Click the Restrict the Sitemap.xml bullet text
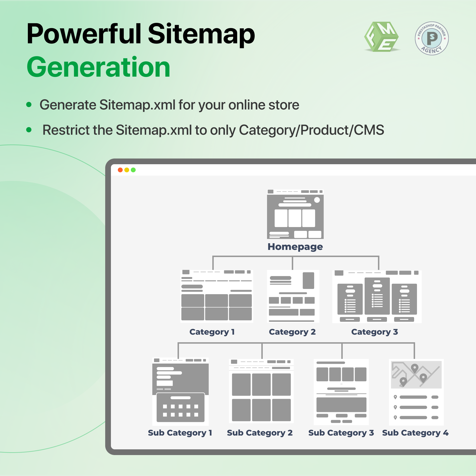Viewport: 476px width, 476px height. [213, 130]
